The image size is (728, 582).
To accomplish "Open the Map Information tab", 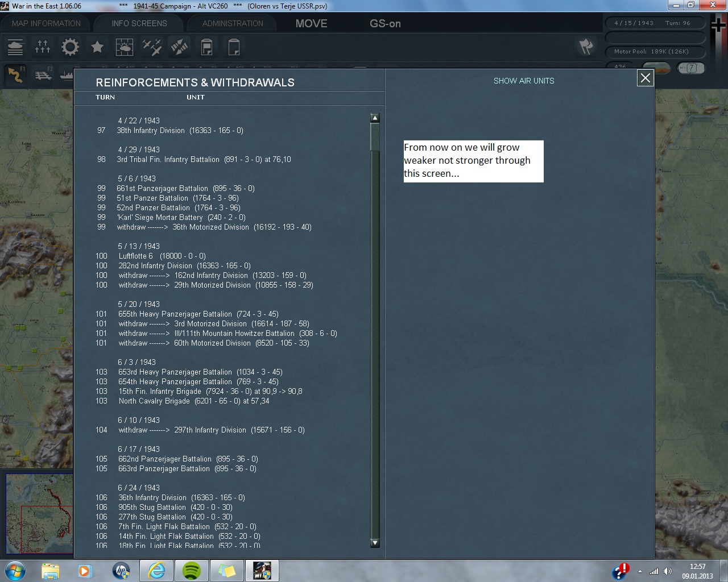I will coord(47,23).
